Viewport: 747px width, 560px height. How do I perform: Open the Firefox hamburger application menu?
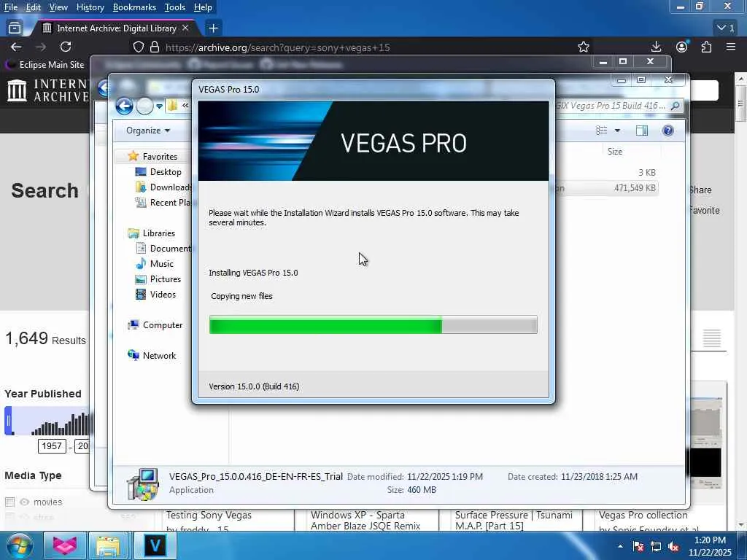click(731, 47)
